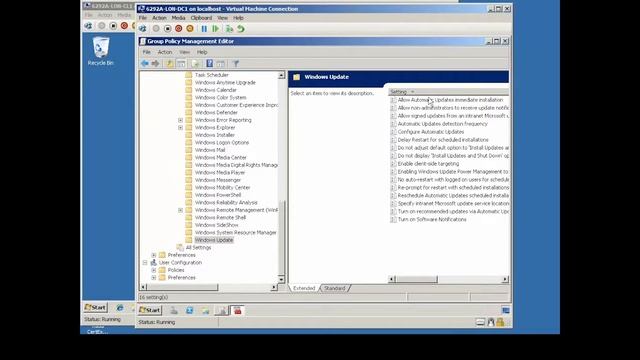
Task: Click the grey Start VM toolbar button
Action: pos(156,29)
